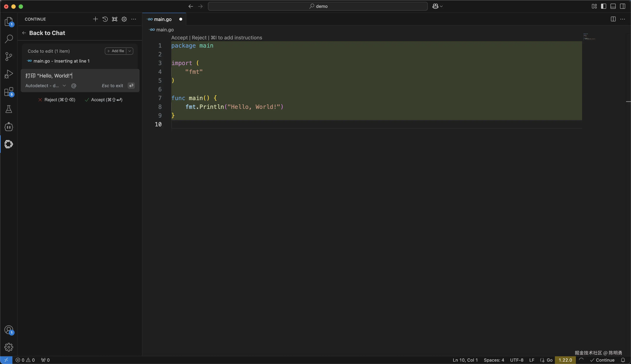Viewport: 631px width, 364px height.
Task: Open the Source Control view
Action: (9, 56)
